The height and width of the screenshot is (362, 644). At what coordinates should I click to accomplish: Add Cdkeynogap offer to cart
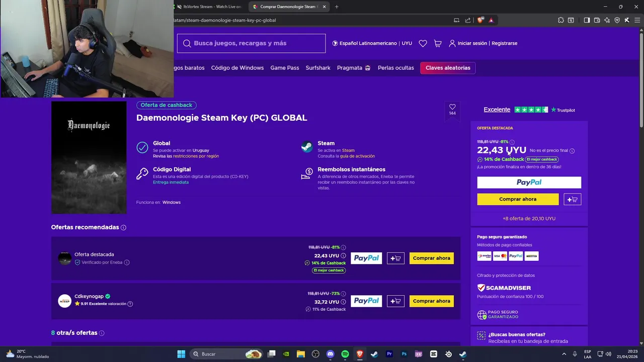click(395, 301)
